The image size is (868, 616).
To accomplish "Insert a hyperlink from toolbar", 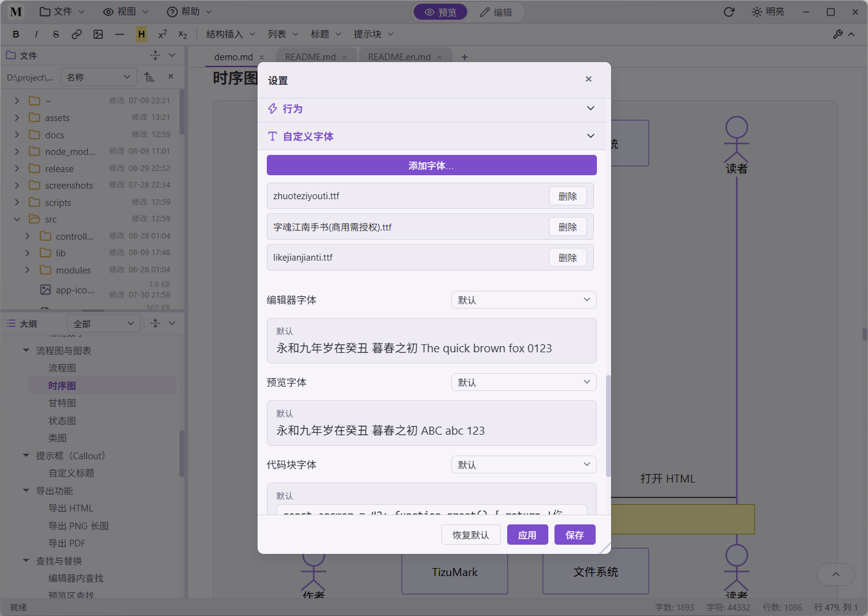I will pos(77,34).
